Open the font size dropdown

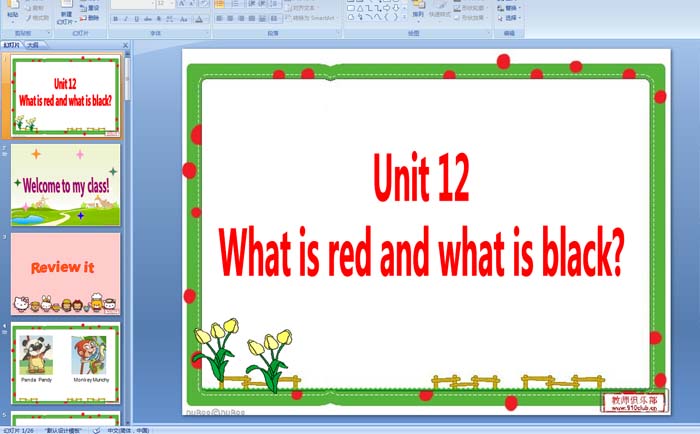click(x=172, y=4)
